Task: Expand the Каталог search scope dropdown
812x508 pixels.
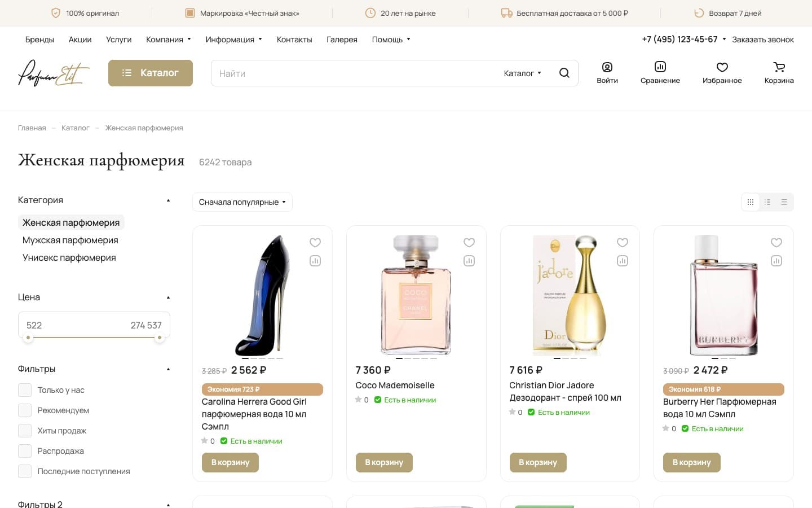Action: point(522,73)
